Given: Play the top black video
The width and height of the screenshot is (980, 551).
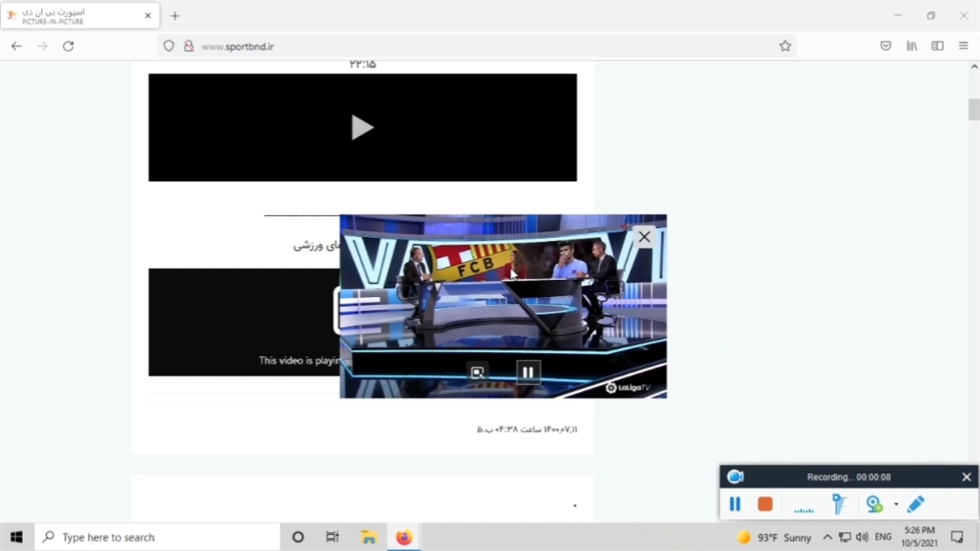Looking at the screenshot, I should tap(362, 128).
